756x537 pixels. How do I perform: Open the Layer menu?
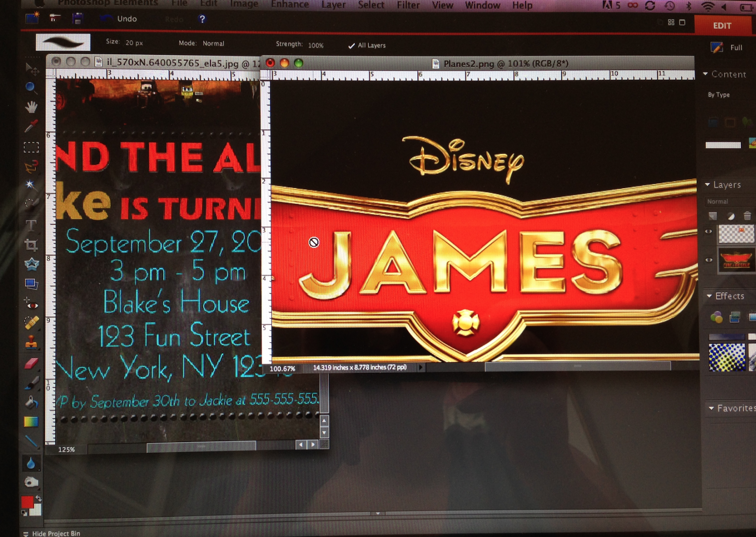coord(334,5)
